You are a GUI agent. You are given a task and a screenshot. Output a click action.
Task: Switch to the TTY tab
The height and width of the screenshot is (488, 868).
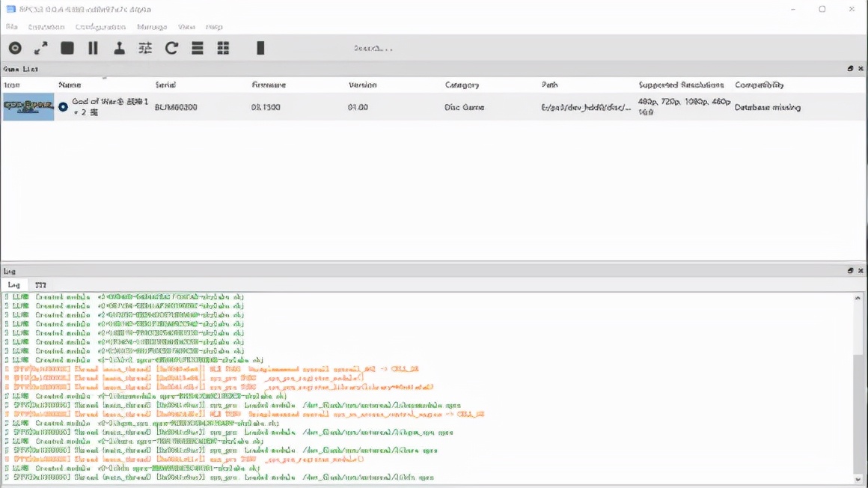coord(40,285)
